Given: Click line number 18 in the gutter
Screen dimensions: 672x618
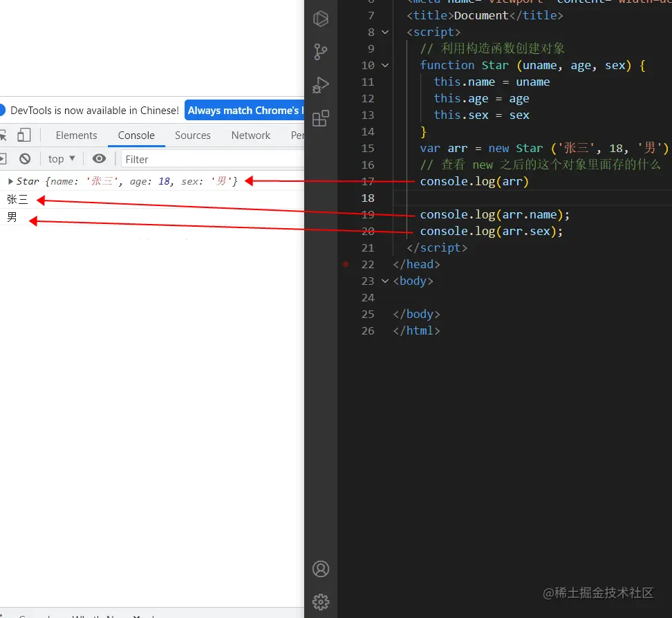Looking at the screenshot, I should pos(368,198).
